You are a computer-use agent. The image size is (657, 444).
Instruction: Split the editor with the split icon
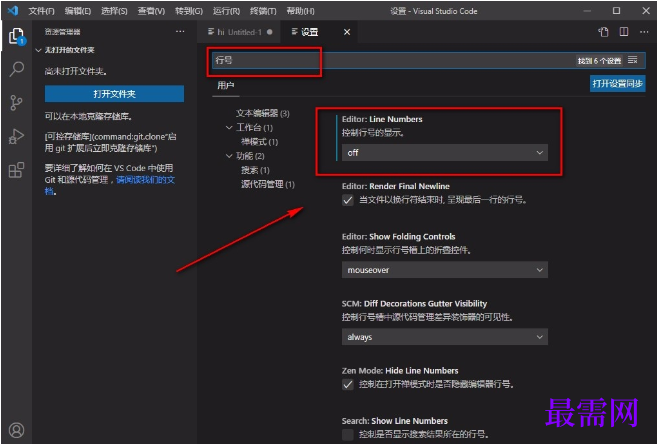click(624, 32)
